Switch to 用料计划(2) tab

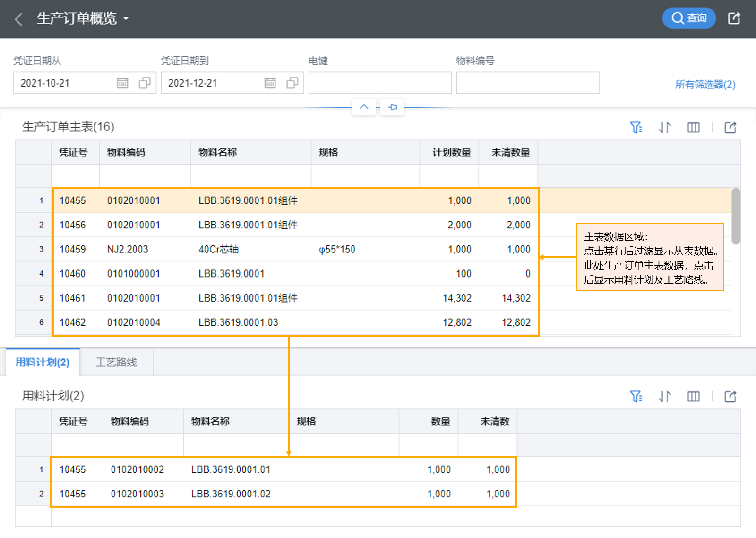coord(43,362)
